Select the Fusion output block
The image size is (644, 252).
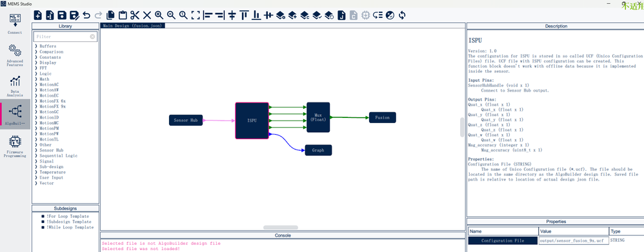click(383, 117)
